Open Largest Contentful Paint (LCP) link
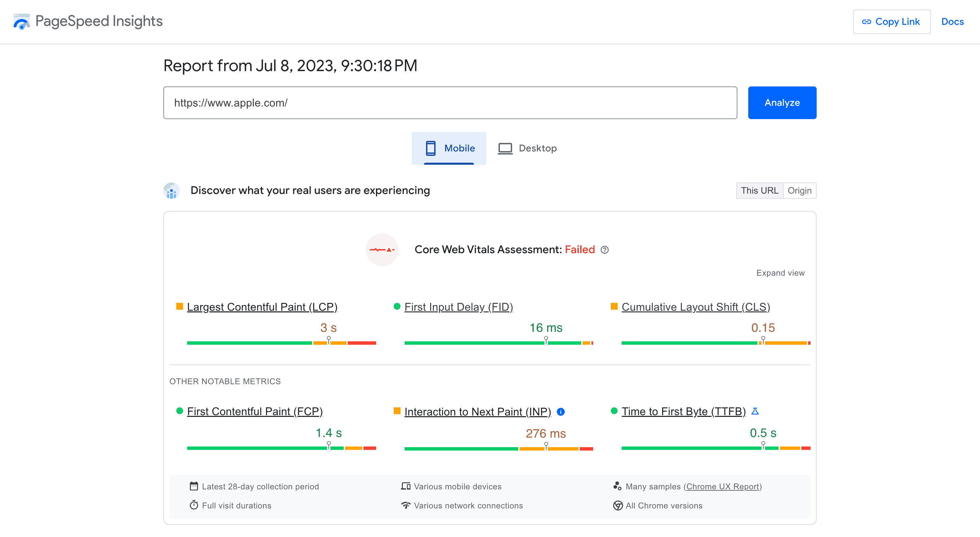 262,307
